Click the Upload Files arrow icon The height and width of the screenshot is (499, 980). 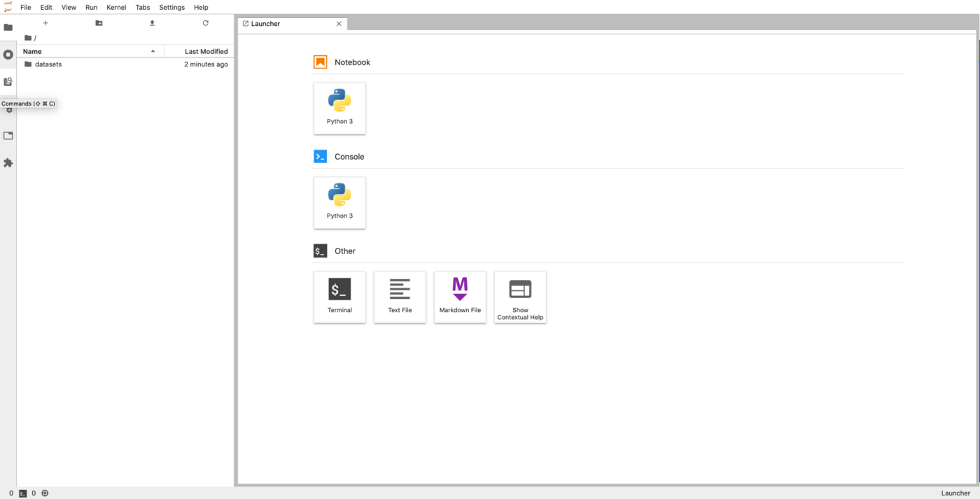(x=152, y=23)
